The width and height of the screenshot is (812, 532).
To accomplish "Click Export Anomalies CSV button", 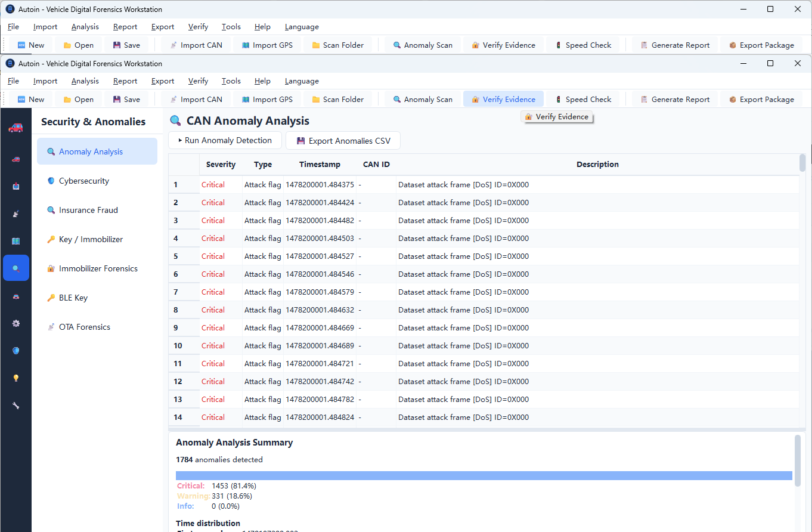I will [343, 141].
